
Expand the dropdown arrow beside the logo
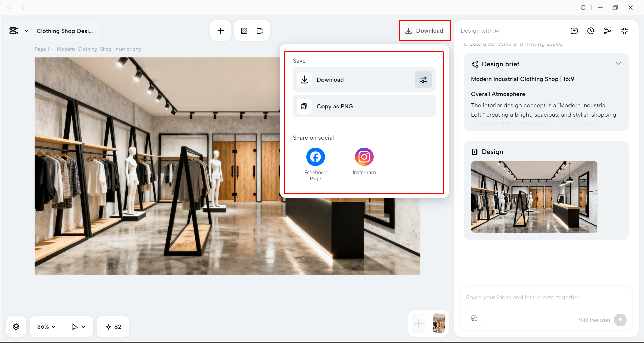(26, 31)
